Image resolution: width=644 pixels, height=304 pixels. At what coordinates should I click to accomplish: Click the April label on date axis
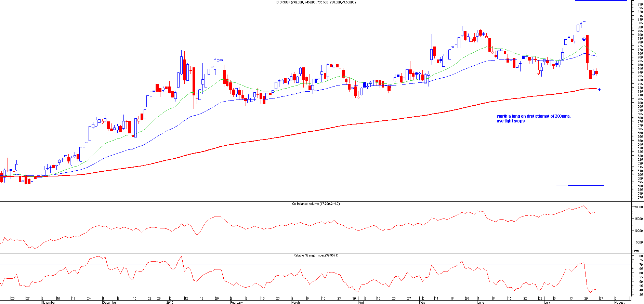pyautogui.click(x=362, y=302)
